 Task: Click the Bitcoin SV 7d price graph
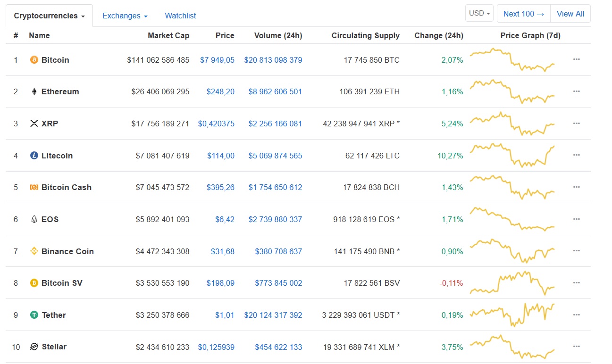[512, 283]
